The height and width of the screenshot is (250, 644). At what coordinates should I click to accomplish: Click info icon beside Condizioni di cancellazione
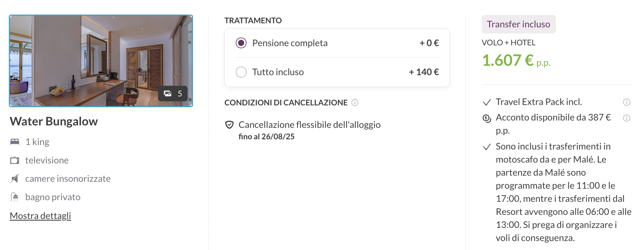click(x=355, y=103)
